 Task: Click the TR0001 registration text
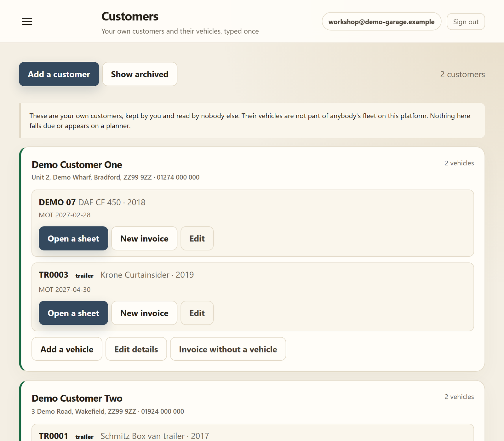53,436
